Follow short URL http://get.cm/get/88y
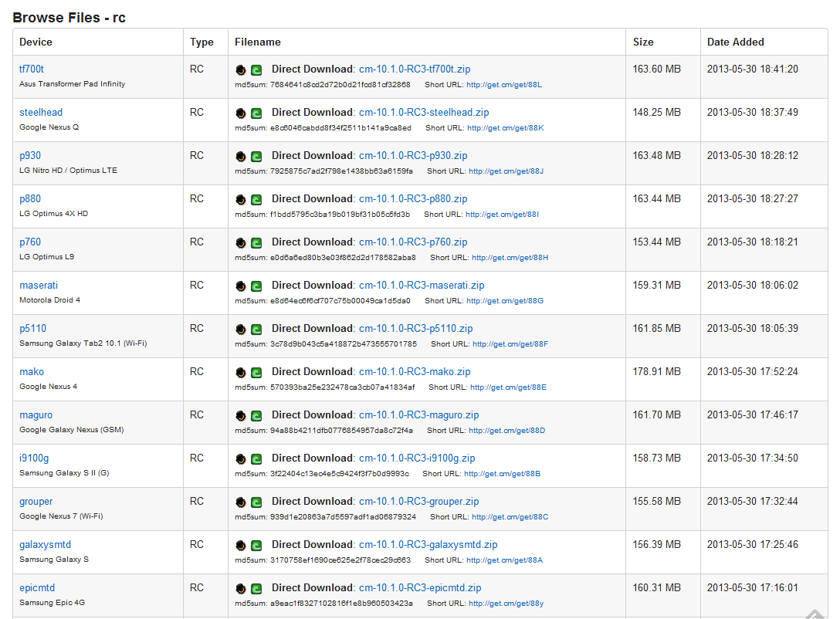The height and width of the screenshot is (619, 840). [x=506, y=604]
